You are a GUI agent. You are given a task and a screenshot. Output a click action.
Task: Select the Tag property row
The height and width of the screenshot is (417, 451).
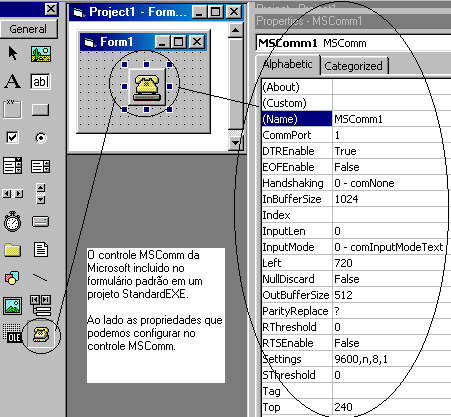(356, 391)
